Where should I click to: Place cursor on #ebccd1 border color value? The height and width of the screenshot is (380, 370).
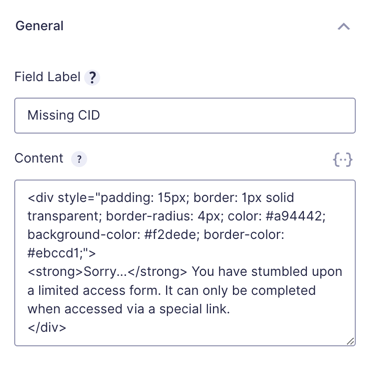pos(55,253)
